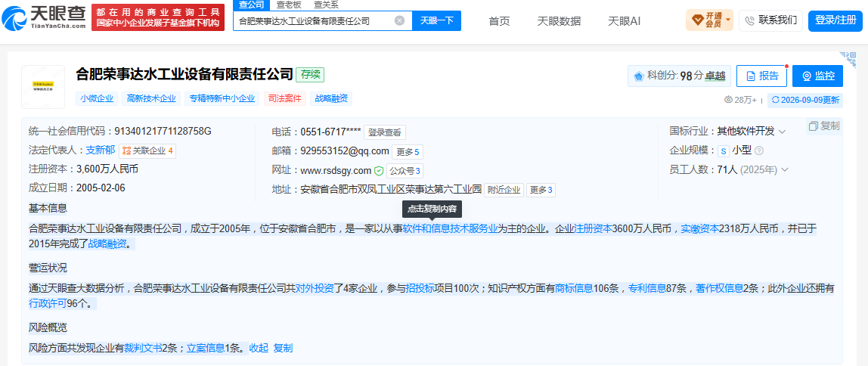Switch to the 查公司 tab

point(251,5)
